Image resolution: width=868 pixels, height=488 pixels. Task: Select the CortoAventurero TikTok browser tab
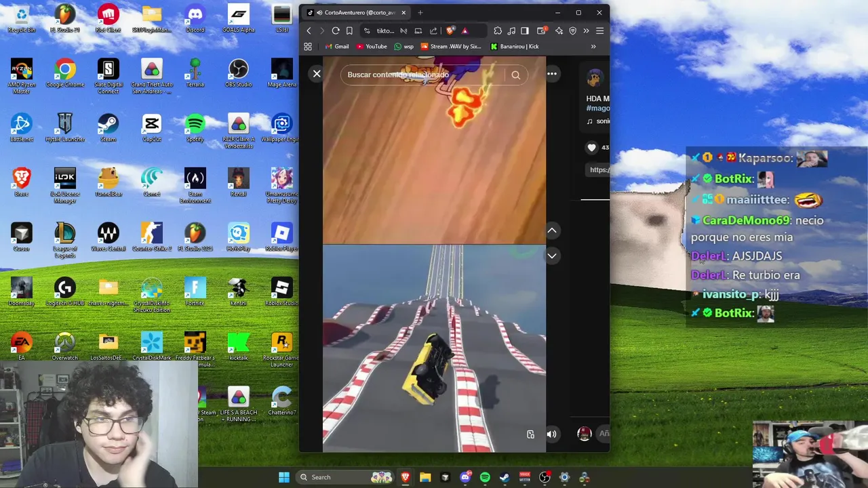point(357,12)
